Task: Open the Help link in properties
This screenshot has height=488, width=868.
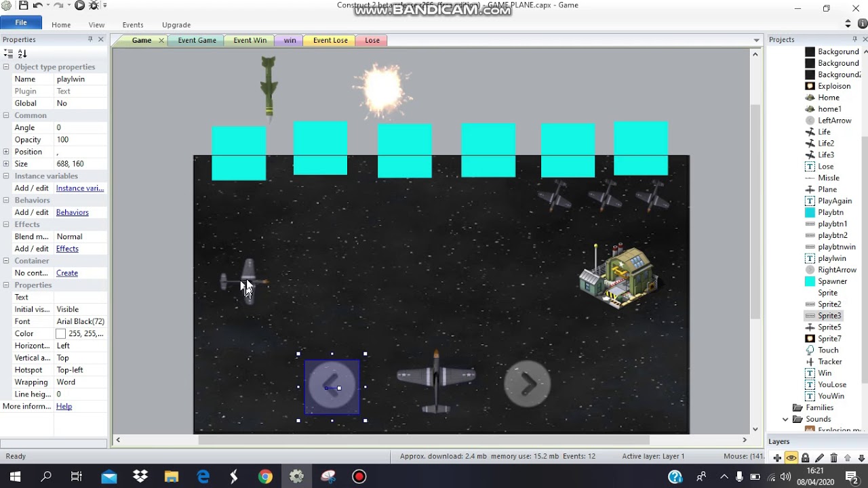Action: [x=64, y=407]
